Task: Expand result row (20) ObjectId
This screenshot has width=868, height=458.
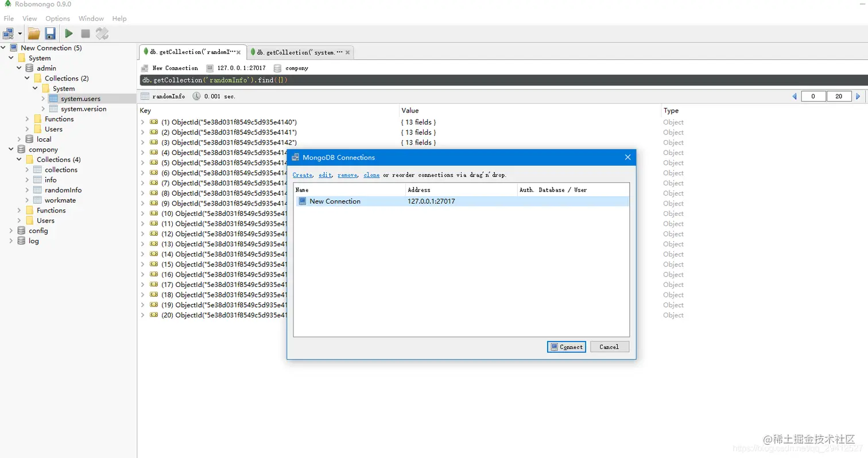Action: coord(142,315)
